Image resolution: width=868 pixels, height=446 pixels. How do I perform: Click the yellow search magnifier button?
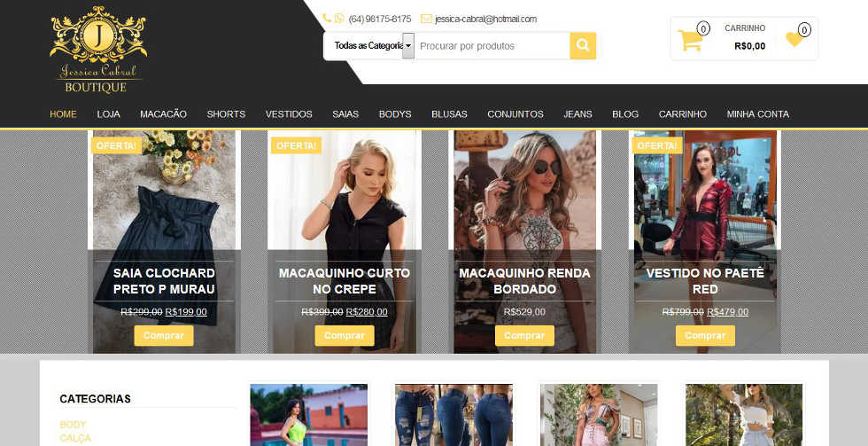[x=583, y=45]
